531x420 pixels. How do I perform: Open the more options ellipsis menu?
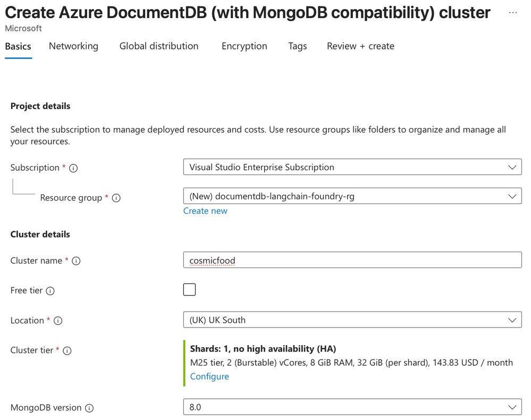pyautogui.click(x=512, y=13)
